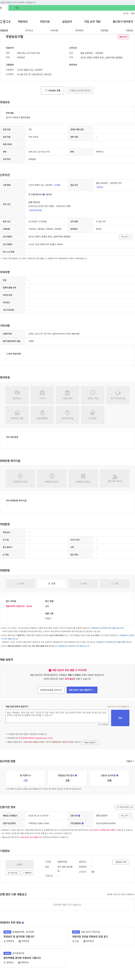135x980 pixels.
Task: Click the 열람처단 button under LOGO
Action: click(x=27, y=873)
